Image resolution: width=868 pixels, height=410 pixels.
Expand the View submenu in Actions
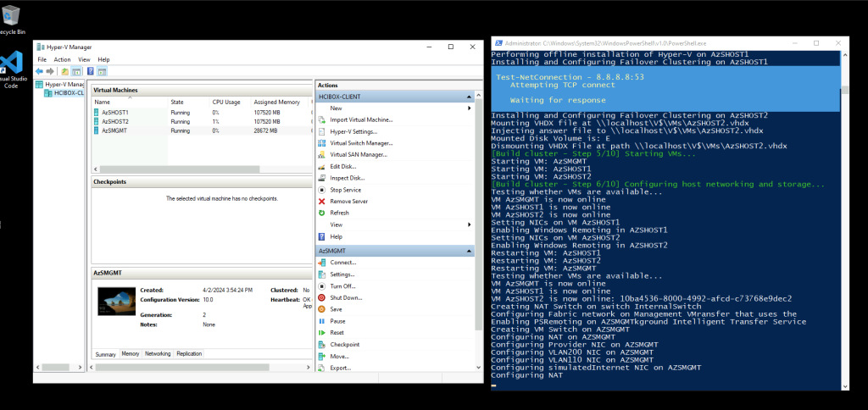point(469,224)
